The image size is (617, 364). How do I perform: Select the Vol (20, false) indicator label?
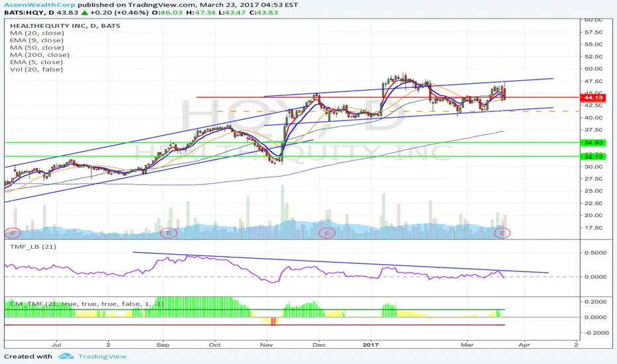point(36,69)
